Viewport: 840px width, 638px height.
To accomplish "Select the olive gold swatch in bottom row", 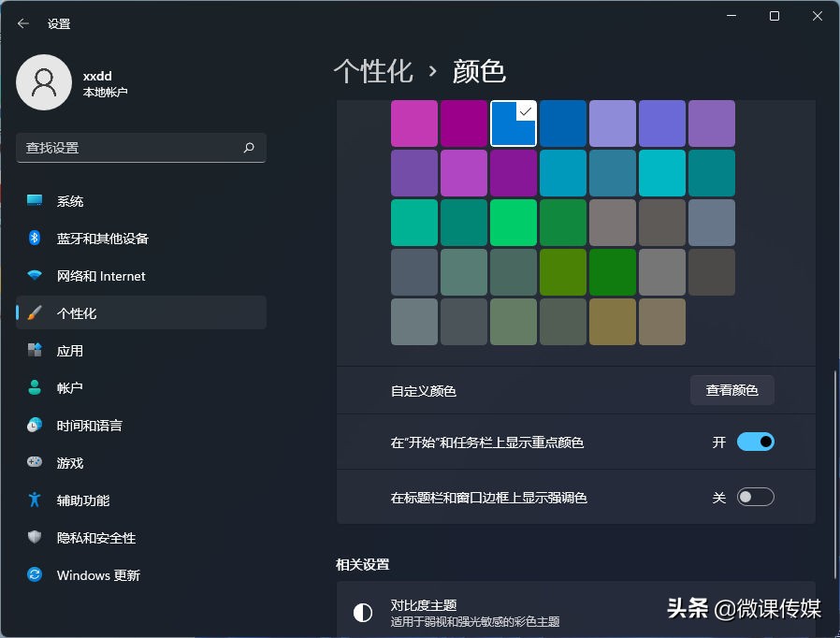I will tap(613, 322).
